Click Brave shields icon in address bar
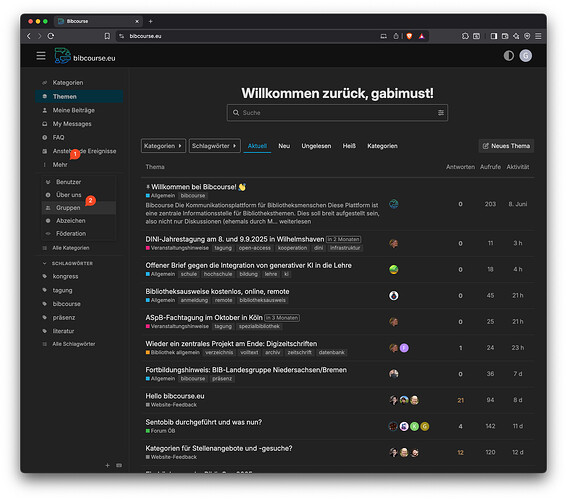This screenshot has width=566, height=500. [409, 36]
